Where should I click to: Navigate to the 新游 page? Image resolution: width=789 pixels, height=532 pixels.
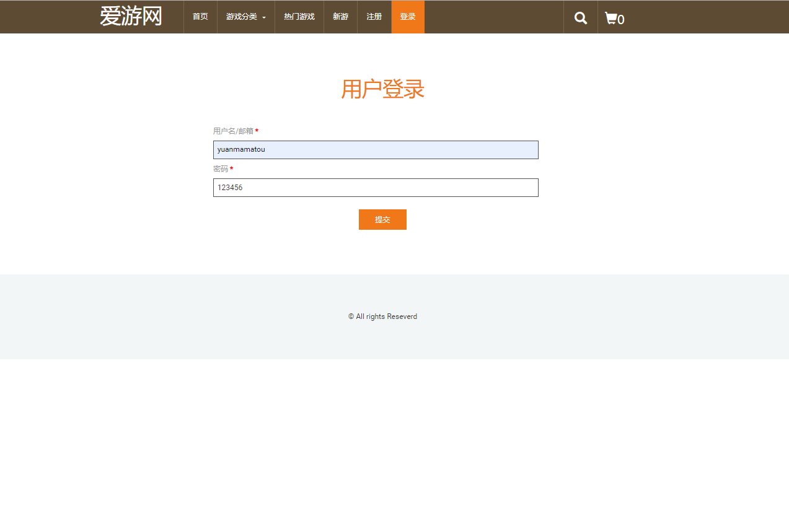pyautogui.click(x=340, y=17)
